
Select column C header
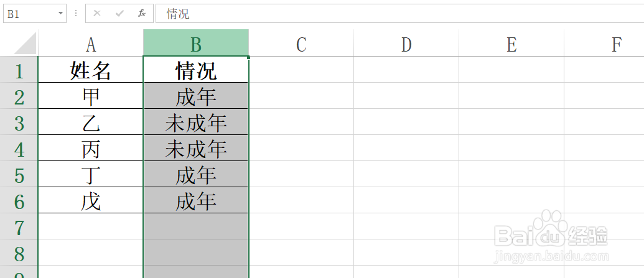(x=301, y=44)
